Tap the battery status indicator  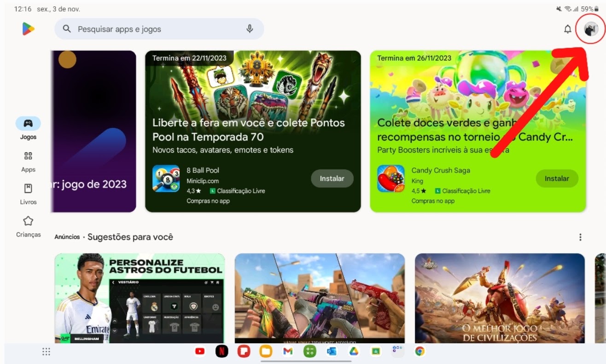pyautogui.click(x=590, y=9)
